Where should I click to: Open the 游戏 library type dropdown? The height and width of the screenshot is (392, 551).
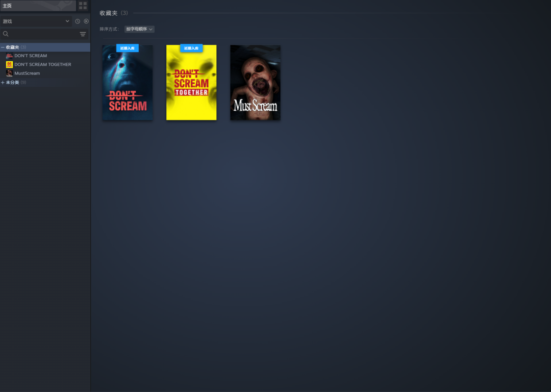(x=36, y=21)
